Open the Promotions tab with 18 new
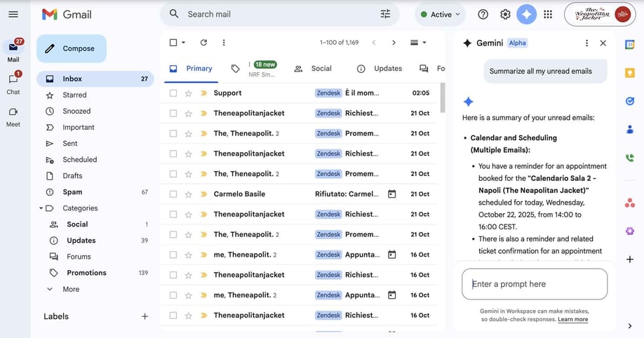 point(255,69)
